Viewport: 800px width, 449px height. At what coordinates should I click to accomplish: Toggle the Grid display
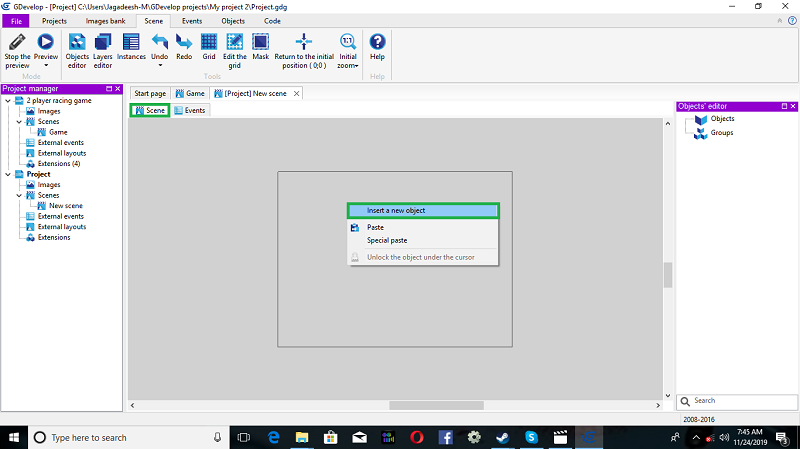[209, 42]
